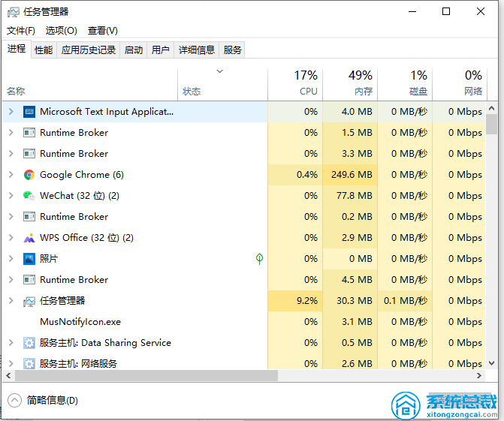Click the 30.3 MB memory value

click(x=355, y=301)
